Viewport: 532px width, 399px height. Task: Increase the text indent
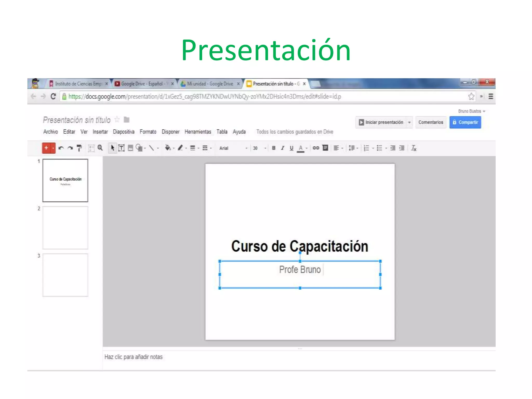click(402, 148)
